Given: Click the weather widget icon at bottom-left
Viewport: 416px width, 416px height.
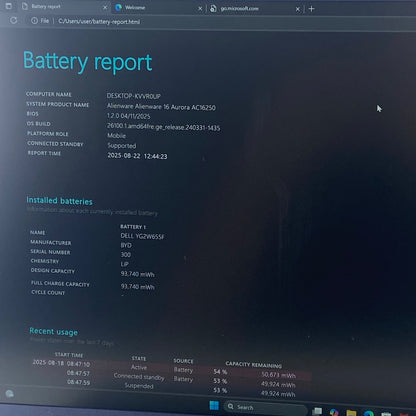Looking at the screenshot, I should 10,394.
